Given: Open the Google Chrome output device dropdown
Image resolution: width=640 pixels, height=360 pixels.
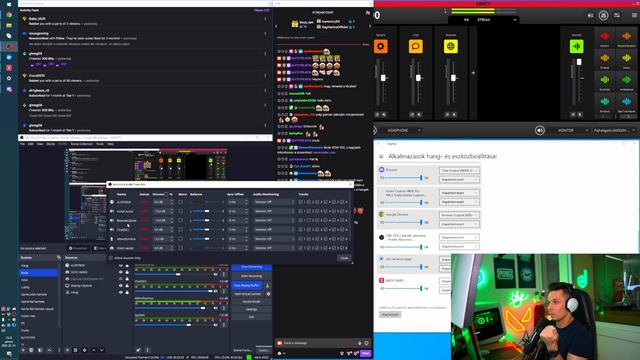Looking at the screenshot, I should point(459,215).
